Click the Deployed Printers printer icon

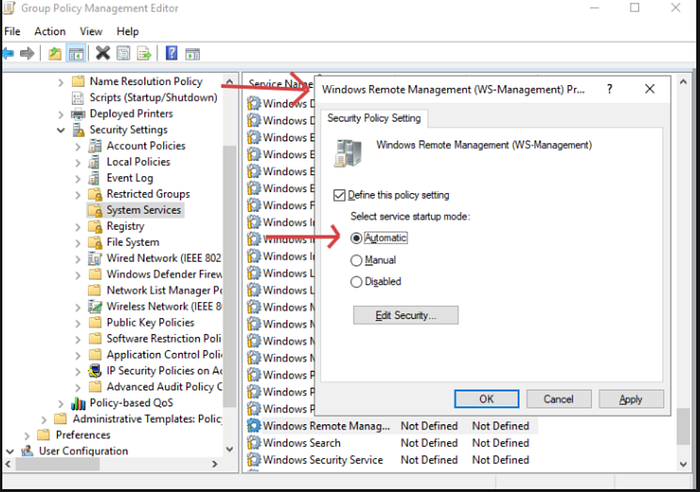[x=78, y=114]
